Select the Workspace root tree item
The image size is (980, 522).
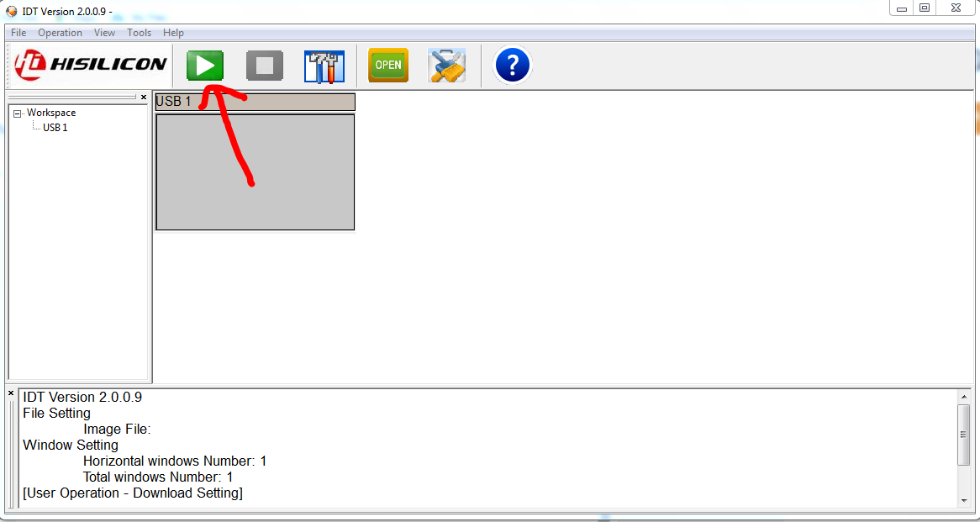click(51, 113)
